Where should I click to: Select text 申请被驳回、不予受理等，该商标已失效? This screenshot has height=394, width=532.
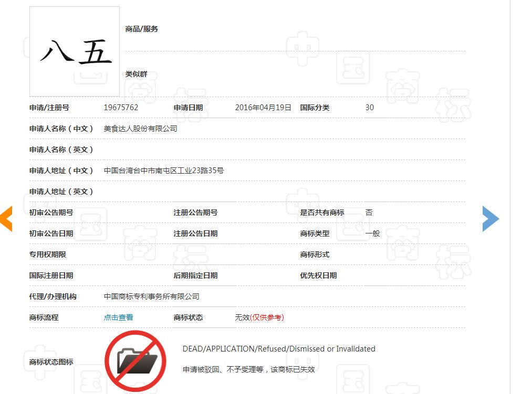(249, 369)
